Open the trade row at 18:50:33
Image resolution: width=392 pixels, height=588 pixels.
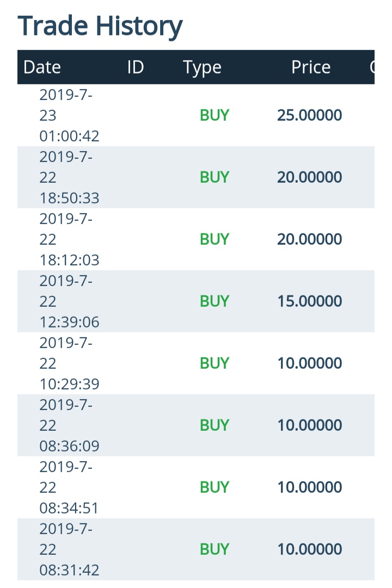point(195,177)
